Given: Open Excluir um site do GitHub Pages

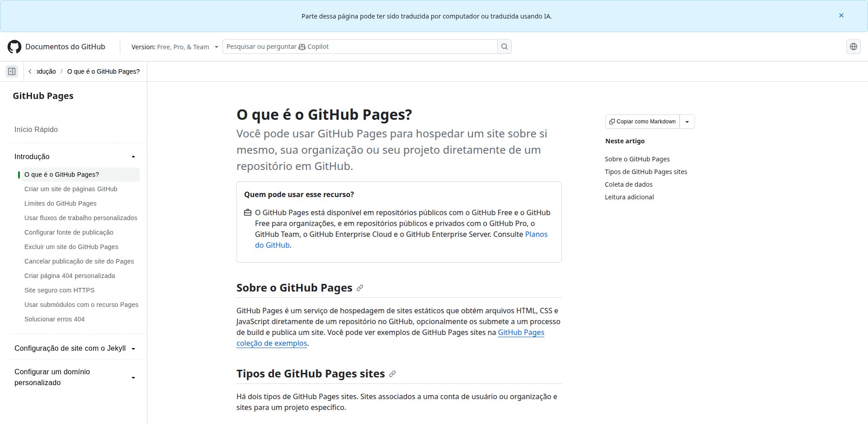Looking at the screenshot, I should pos(71,247).
